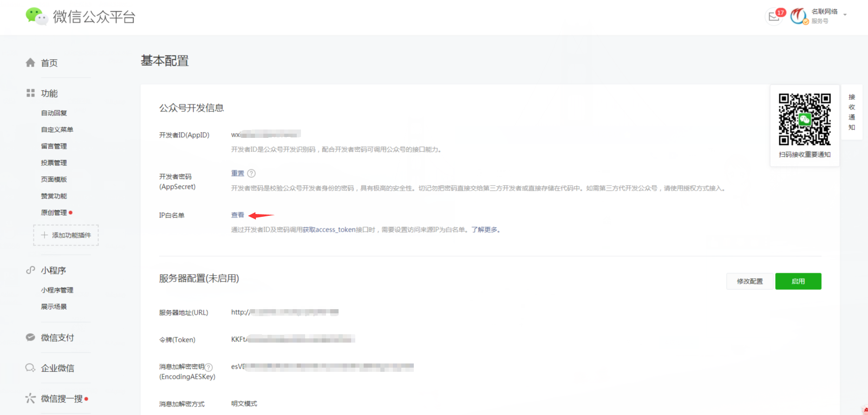Collapse the 小程序 sidebar section
This screenshot has height=415, width=868.
[x=53, y=270]
